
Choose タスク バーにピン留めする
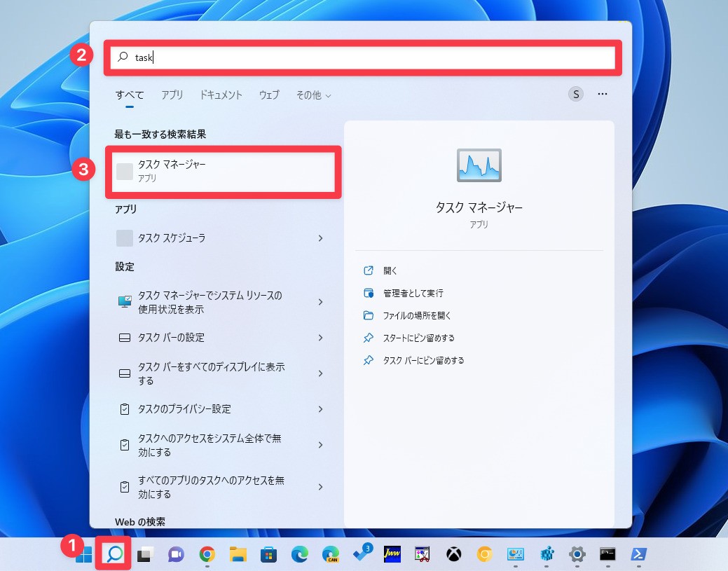pyautogui.click(x=423, y=360)
